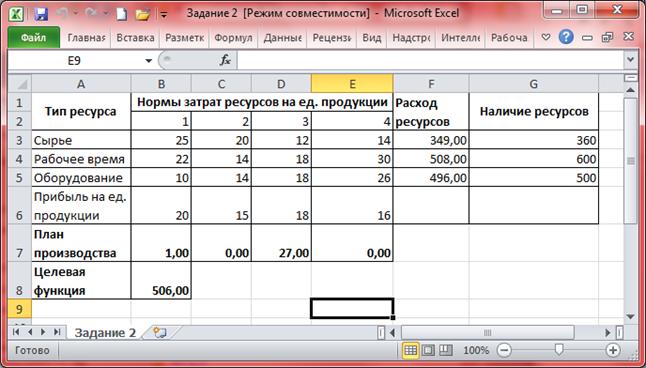Open the Рабочая ribbon tab
646x368 pixels.
(509, 38)
